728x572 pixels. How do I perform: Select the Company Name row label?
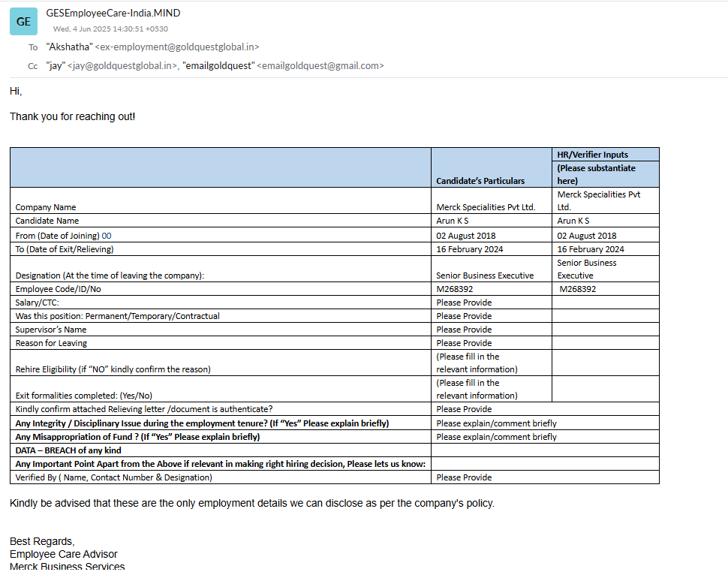(x=46, y=207)
